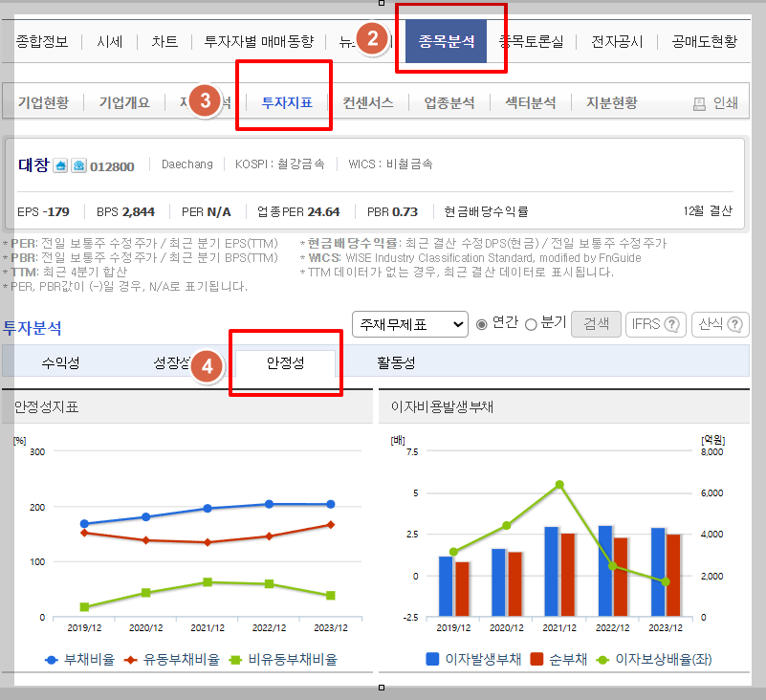Toggle 순부채 legend item
This screenshot has height=700, width=766.
click(558, 660)
